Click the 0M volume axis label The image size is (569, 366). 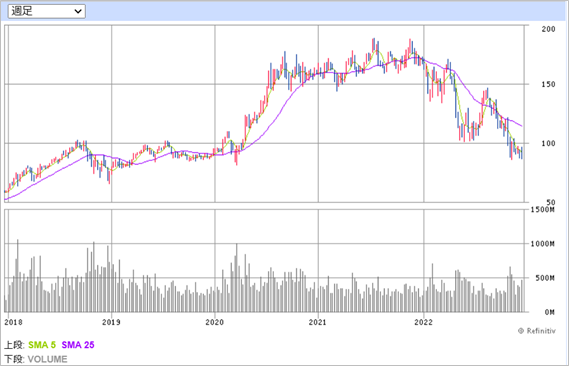(x=549, y=312)
